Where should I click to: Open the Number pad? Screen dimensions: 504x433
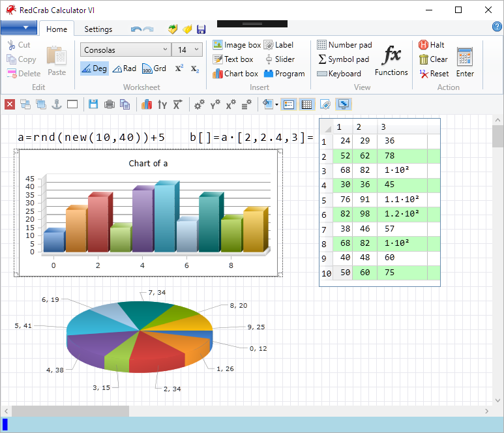[x=344, y=45]
